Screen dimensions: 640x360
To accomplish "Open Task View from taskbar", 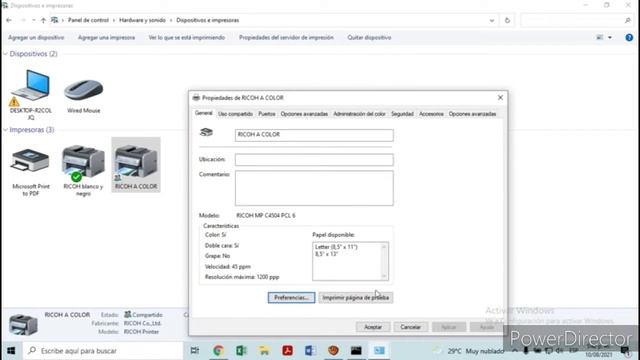I will click(195, 351).
